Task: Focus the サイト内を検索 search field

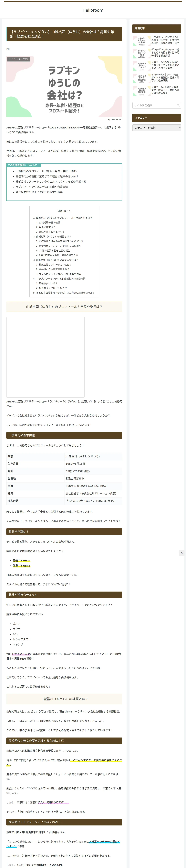Action: pos(157,105)
